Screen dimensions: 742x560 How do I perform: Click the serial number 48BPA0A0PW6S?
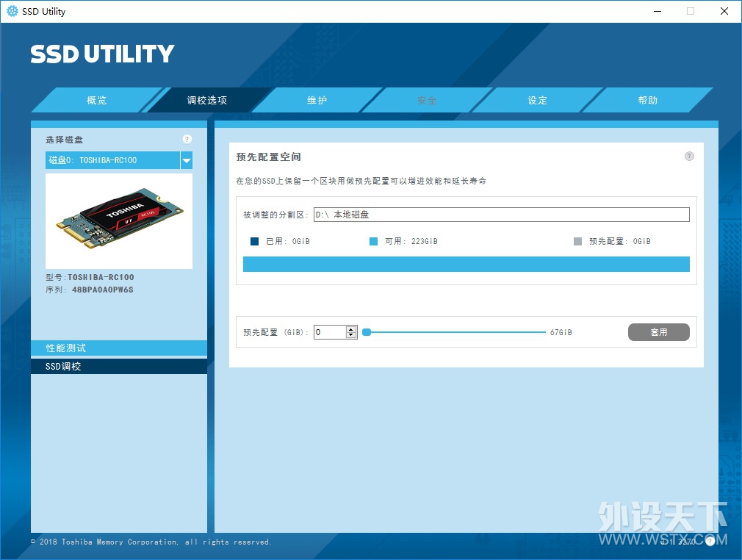[x=103, y=290]
